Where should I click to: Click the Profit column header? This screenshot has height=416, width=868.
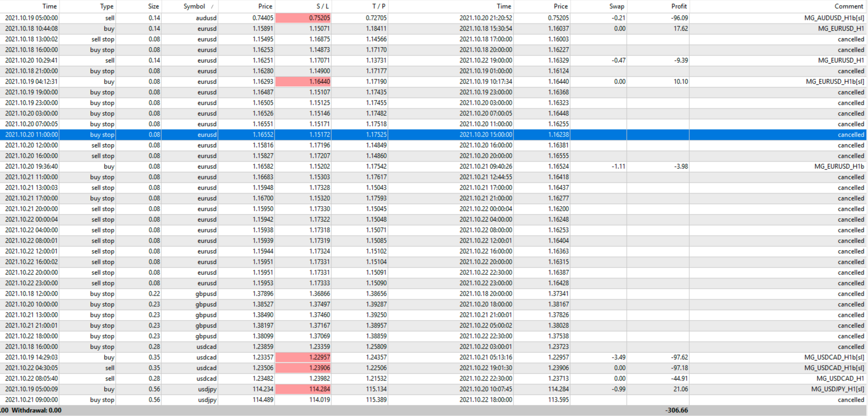[679, 6]
